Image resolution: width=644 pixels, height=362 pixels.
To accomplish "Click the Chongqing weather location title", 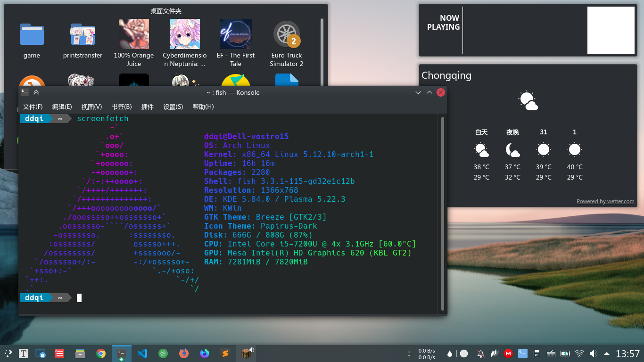I will coord(446,75).
